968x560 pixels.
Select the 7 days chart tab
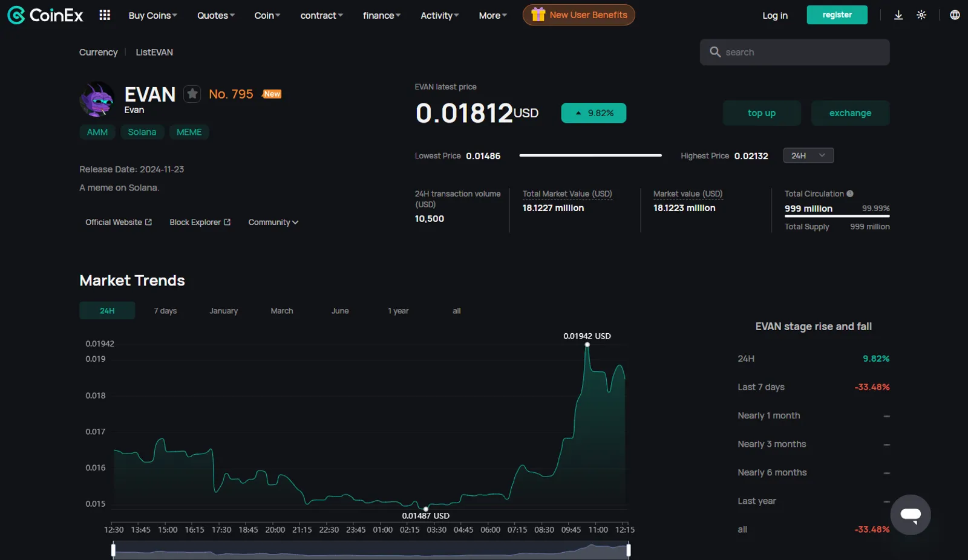(x=165, y=310)
